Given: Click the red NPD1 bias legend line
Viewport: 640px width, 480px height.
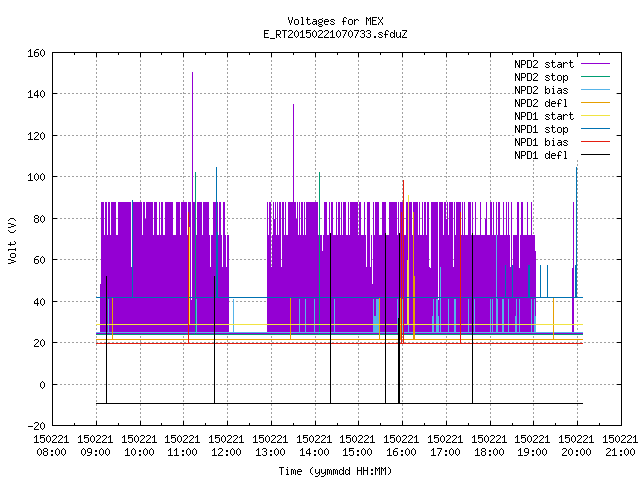Looking at the screenshot, I should pos(595,142).
